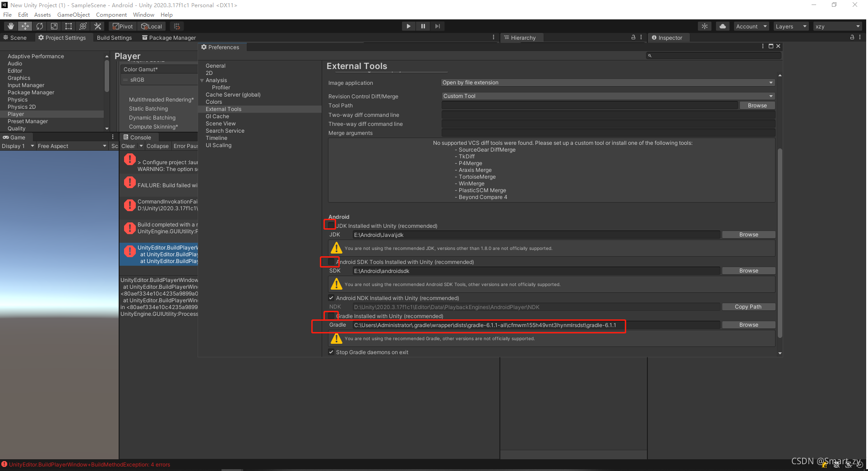868x471 pixels.
Task: Select the Rotate tool
Action: [x=40, y=26]
